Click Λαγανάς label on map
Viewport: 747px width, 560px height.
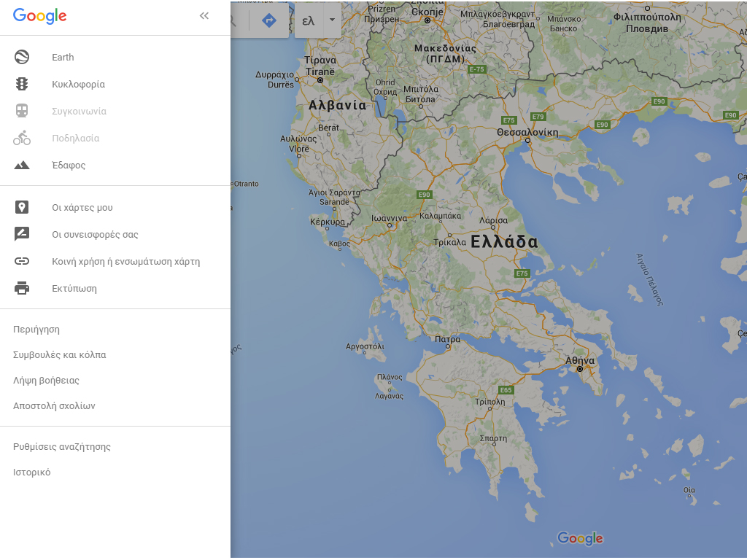390,396
